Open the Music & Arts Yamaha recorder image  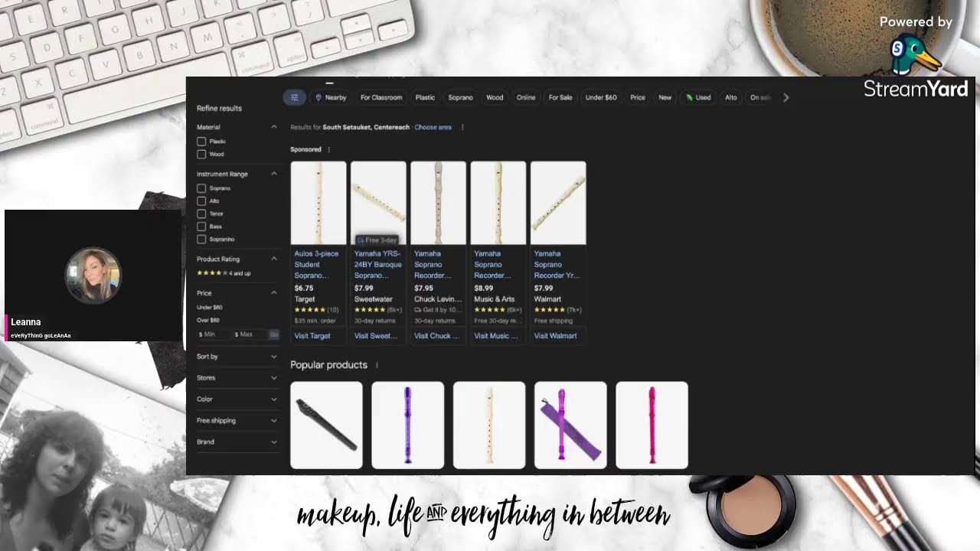[x=498, y=203]
